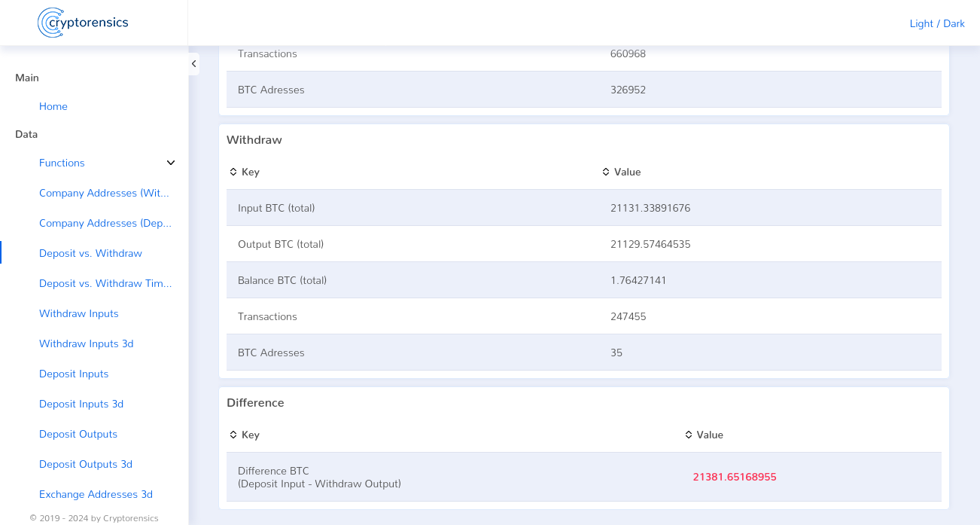Switch theme to Light
The height and width of the screenshot is (525, 980).
(x=921, y=23)
